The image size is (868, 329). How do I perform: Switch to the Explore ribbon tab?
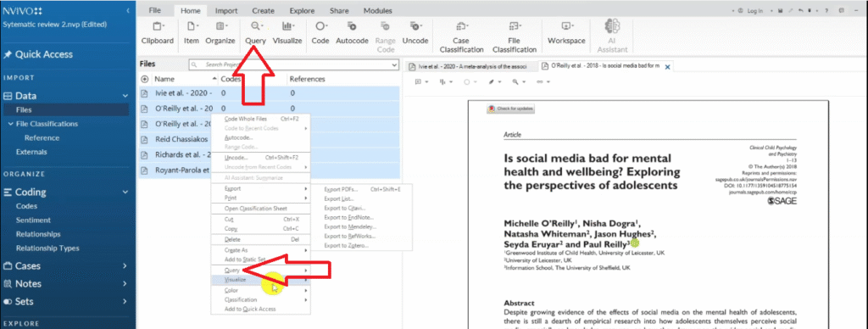click(x=302, y=10)
